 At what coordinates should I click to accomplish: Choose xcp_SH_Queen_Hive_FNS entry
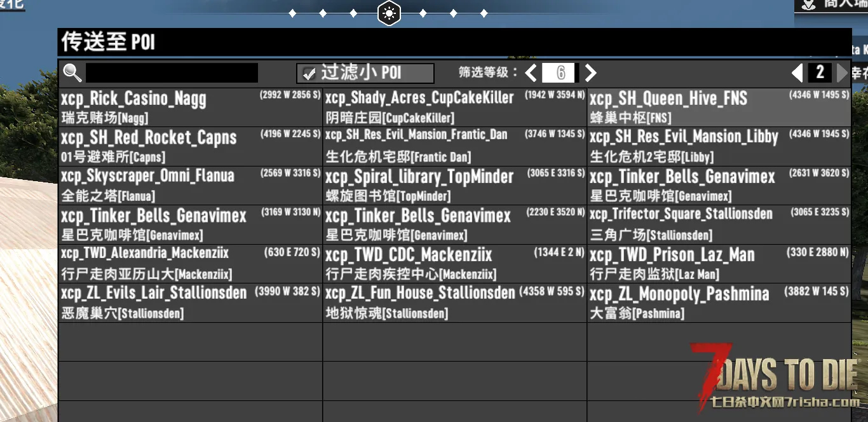pos(719,107)
